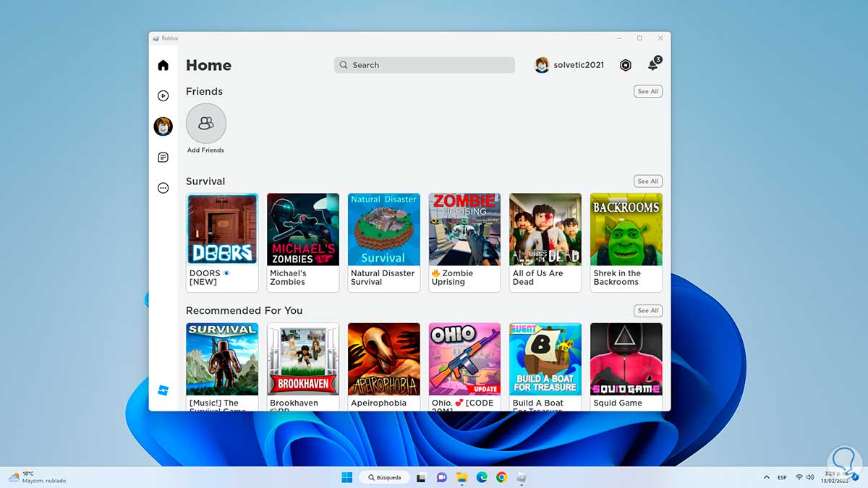Click the 'DOORS [NEW]' title text
868x488 pixels.
point(209,278)
